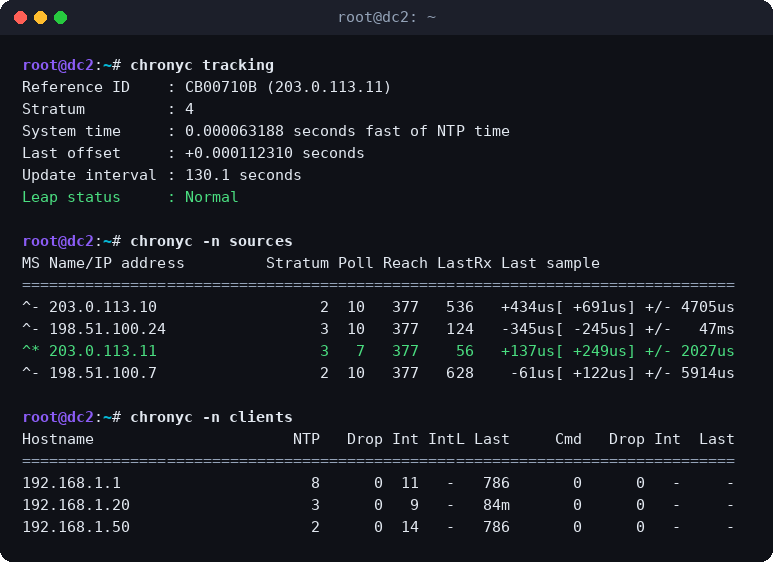This screenshot has width=773, height=562.
Task: Click the Cmd column header
Action: pyautogui.click(x=568, y=439)
